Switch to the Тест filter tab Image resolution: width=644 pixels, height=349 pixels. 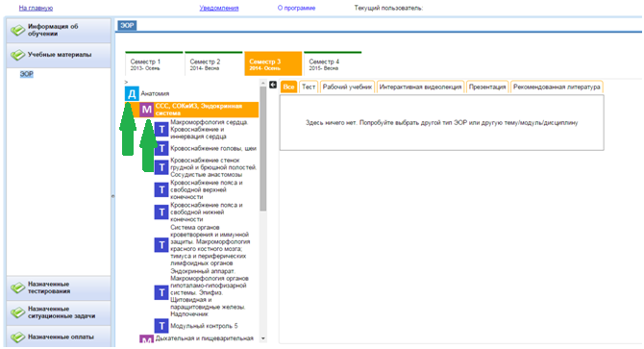(309, 87)
